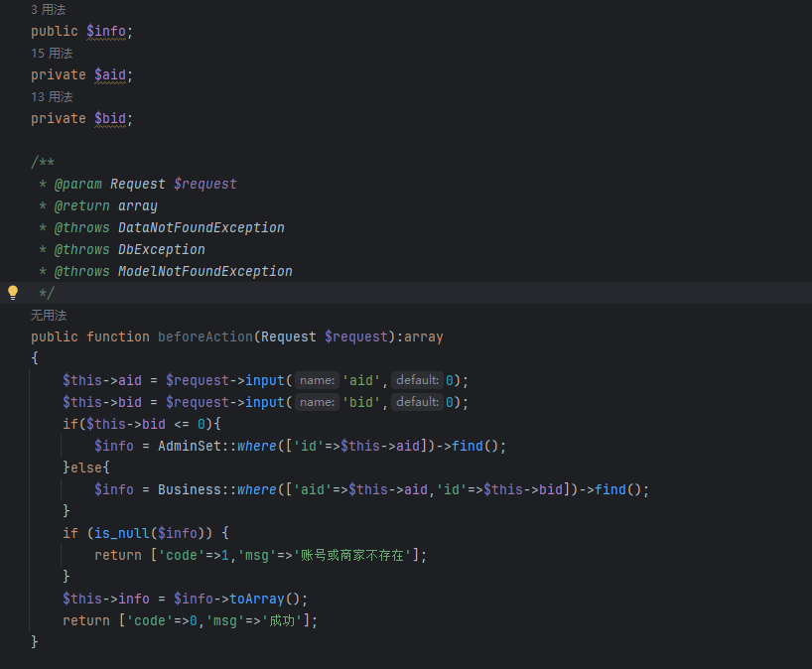Click the '无用法' hint above beforeAction
This screenshot has width=812, height=669.
click(49, 316)
